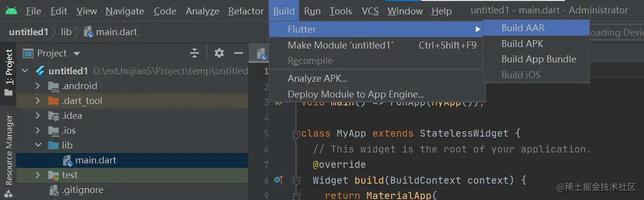Open the Tools menu
This screenshot has width=644, height=200.
[x=341, y=11]
